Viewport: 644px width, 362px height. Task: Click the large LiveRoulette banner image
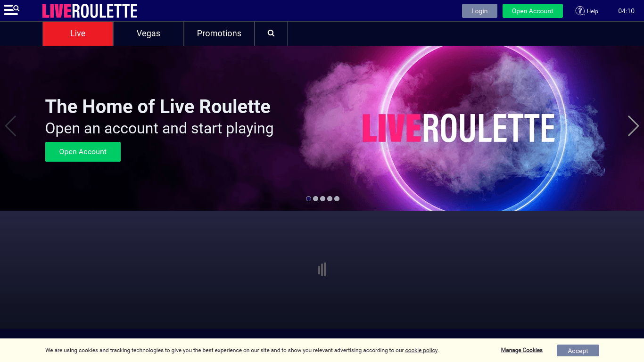pos(457,128)
